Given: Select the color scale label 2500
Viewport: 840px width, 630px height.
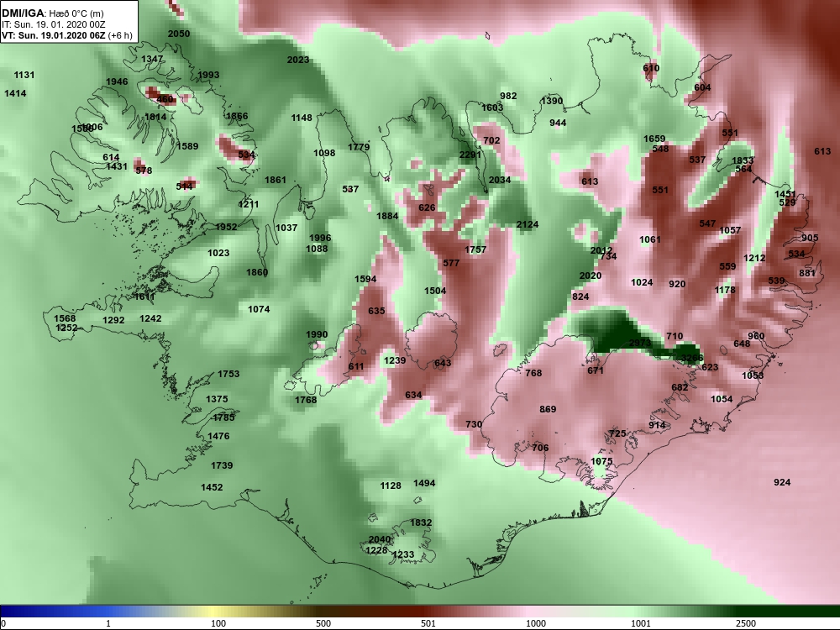Looking at the screenshot, I should [x=746, y=623].
